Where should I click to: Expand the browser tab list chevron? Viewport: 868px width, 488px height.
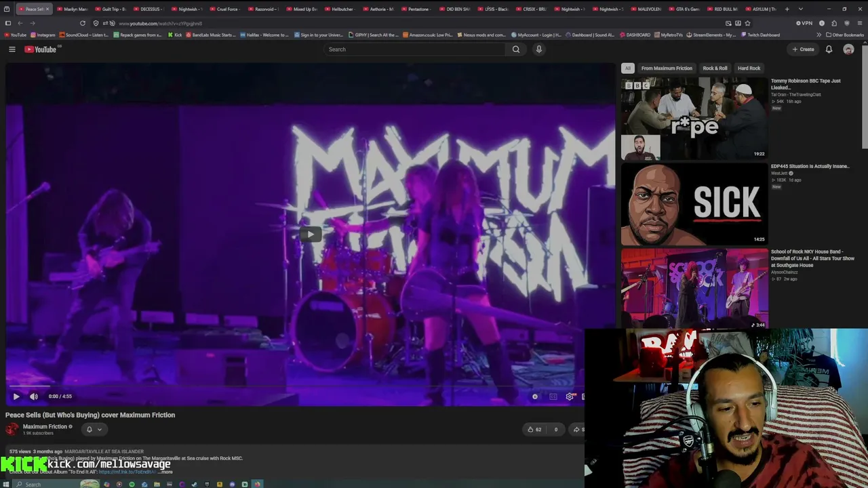801,9
